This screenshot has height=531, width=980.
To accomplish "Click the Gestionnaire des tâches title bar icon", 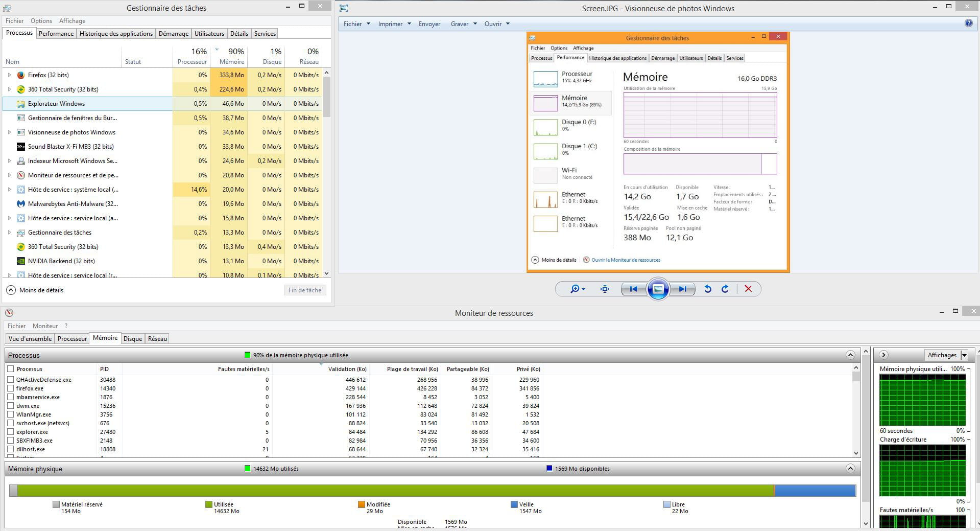I will (x=7, y=8).
